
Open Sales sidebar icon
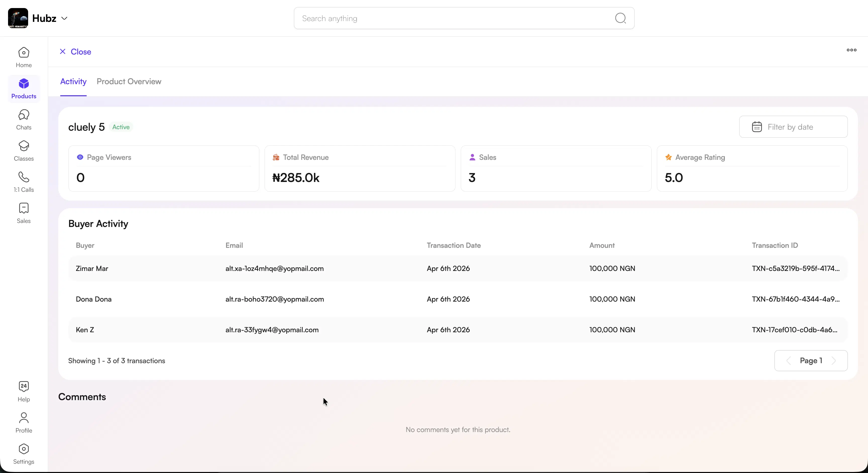tap(24, 208)
